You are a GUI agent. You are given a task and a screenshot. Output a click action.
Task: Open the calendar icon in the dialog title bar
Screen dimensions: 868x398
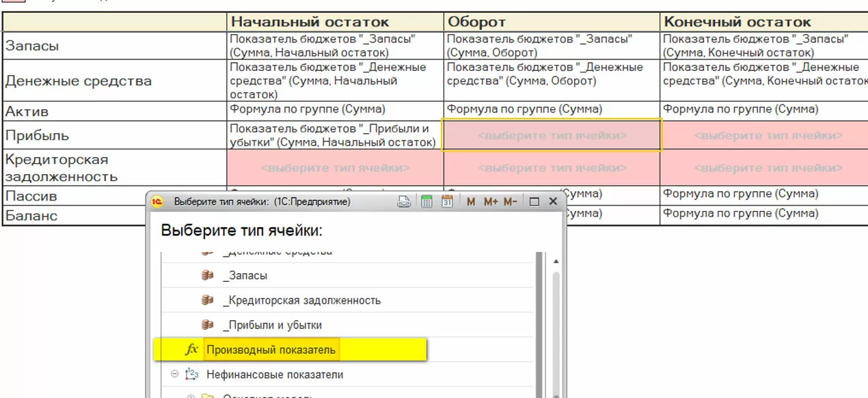click(448, 201)
